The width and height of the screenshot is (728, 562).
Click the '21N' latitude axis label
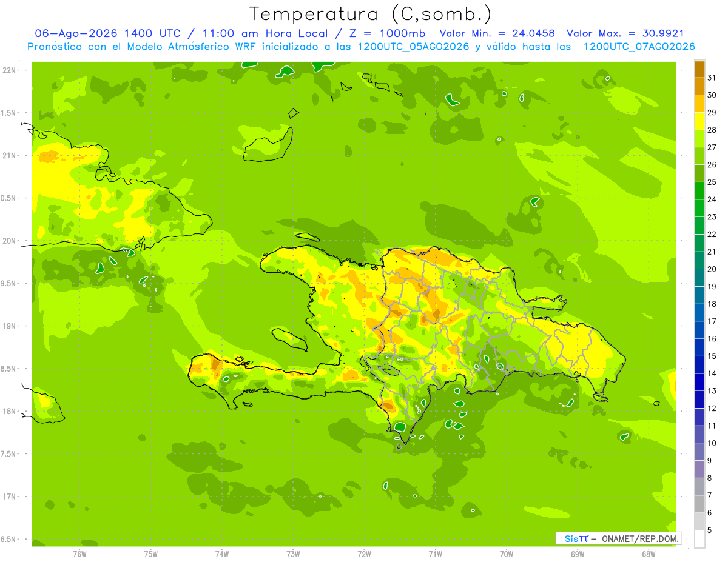click(8, 155)
